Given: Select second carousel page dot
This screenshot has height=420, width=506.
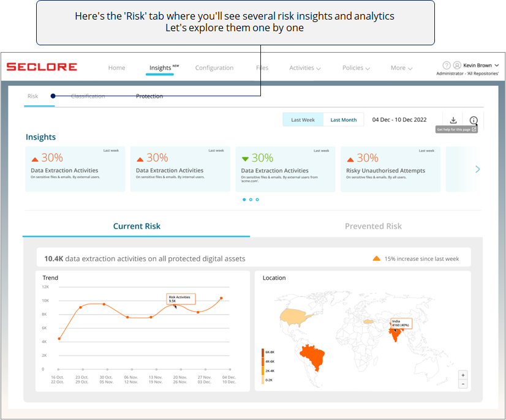Looking at the screenshot, I should [x=251, y=200].
